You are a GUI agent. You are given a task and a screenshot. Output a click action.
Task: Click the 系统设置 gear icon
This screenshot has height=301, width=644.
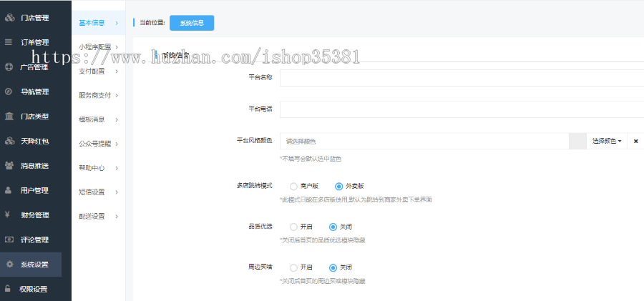(x=9, y=265)
